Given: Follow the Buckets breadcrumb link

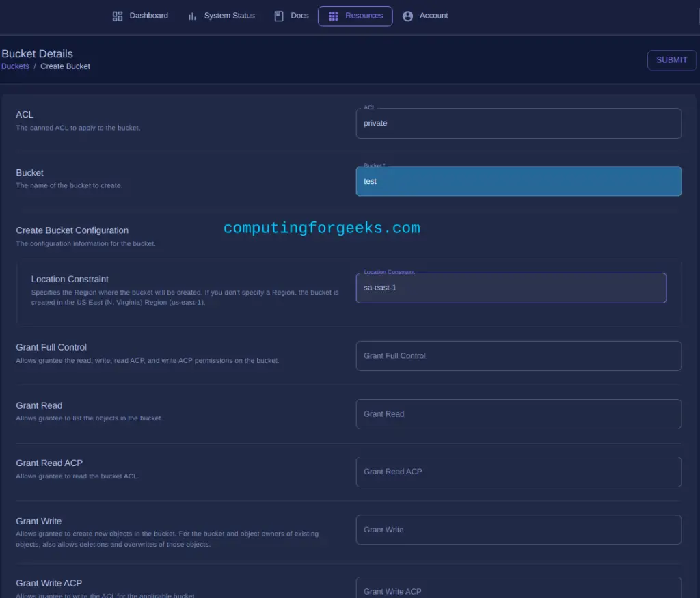Looking at the screenshot, I should coord(15,66).
